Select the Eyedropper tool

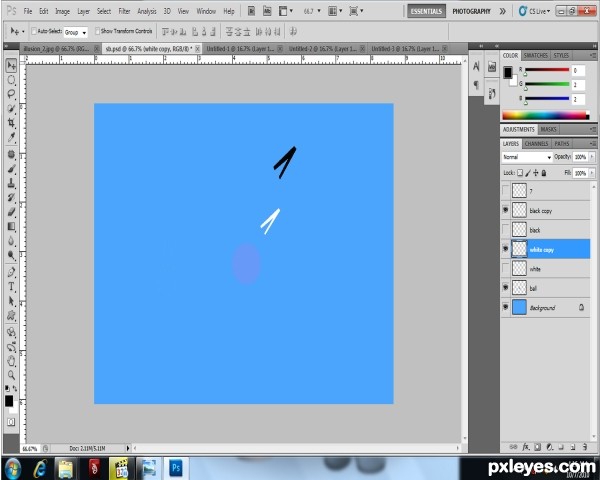(x=11, y=137)
